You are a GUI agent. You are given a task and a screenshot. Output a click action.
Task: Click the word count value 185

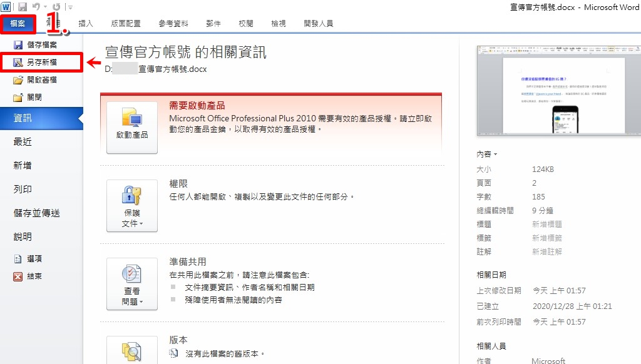(538, 196)
